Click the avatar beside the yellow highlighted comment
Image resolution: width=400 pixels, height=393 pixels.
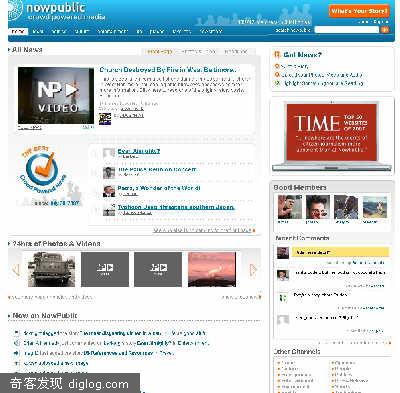tap(283, 253)
